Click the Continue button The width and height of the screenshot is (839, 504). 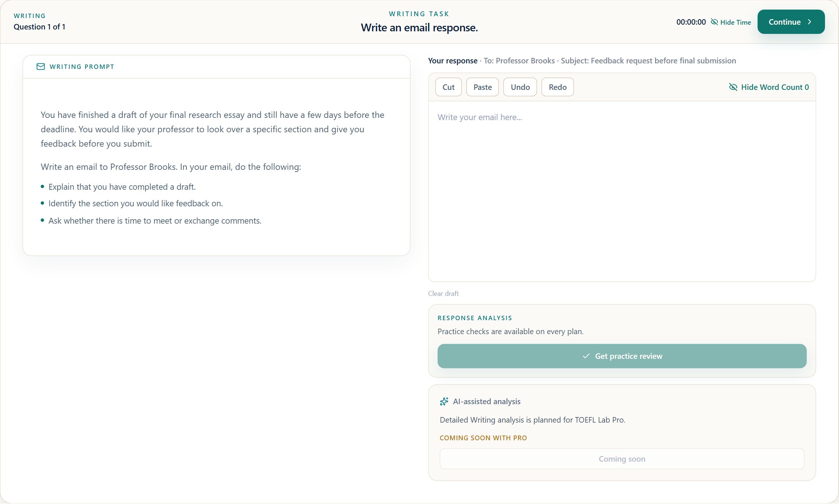[791, 22]
